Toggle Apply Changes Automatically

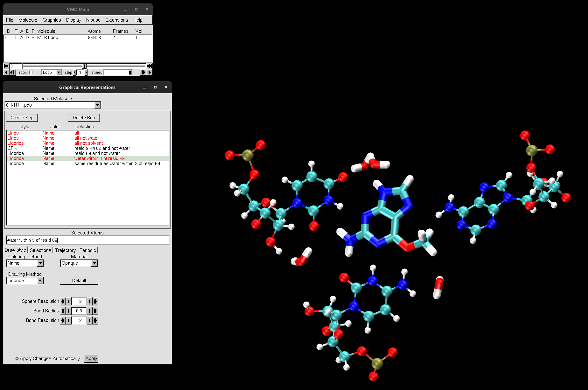(17, 359)
